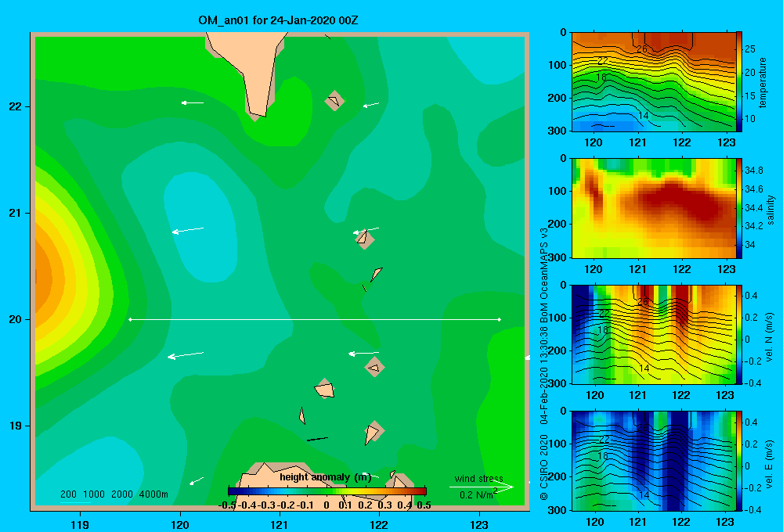Select latitude label 19 on main map

pos(16,426)
